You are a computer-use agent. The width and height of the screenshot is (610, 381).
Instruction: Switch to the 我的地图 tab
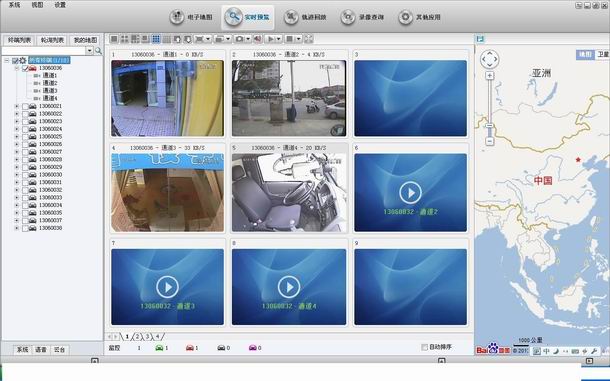pyautogui.click(x=85, y=40)
